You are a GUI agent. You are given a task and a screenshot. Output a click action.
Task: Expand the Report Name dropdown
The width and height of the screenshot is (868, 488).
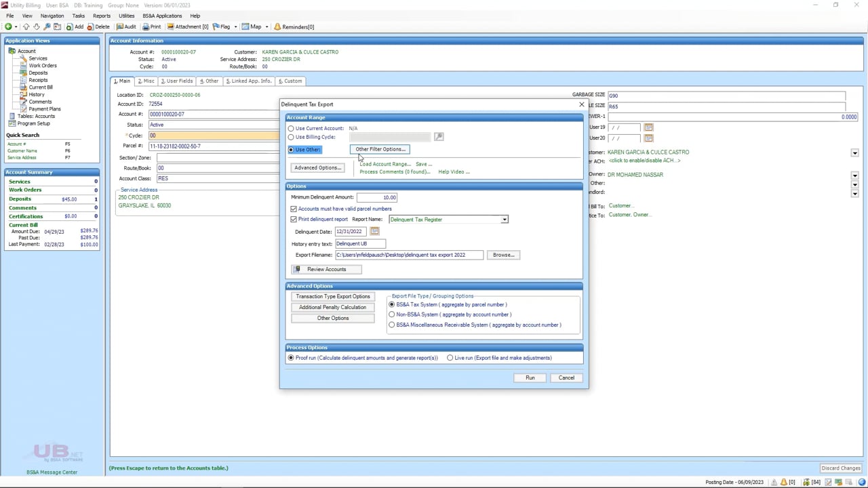click(x=504, y=220)
